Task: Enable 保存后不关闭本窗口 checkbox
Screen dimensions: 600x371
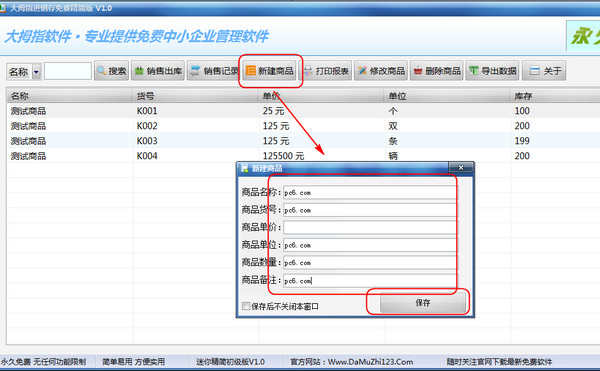Action: [x=246, y=306]
